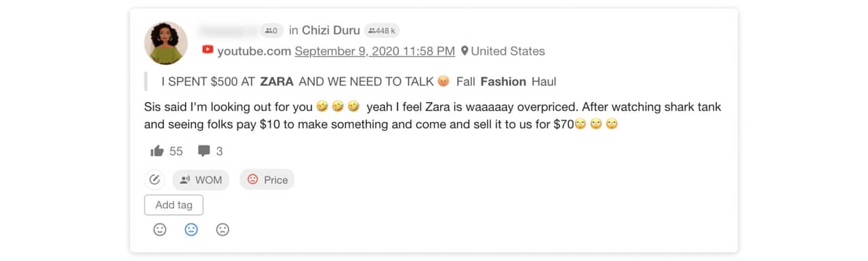Click the blurred author name
868x261 pixels.
point(229,30)
